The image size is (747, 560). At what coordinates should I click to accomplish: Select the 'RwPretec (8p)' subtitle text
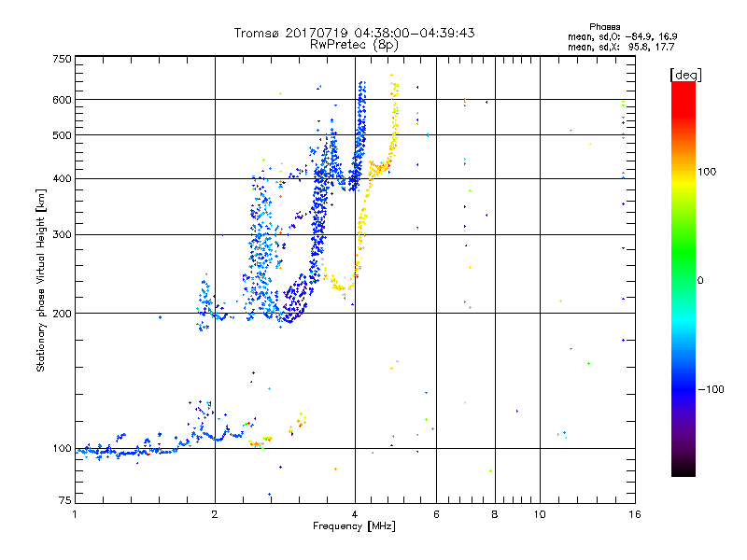(354, 45)
